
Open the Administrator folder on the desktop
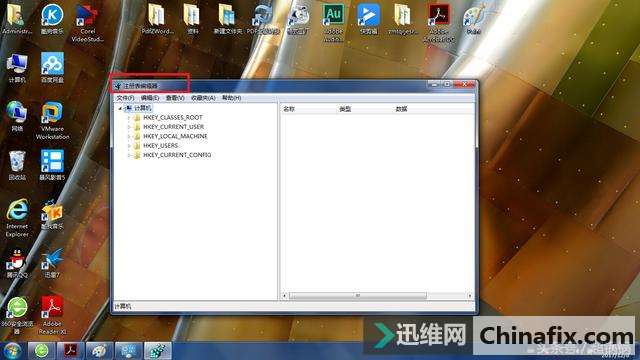tap(16, 19)
